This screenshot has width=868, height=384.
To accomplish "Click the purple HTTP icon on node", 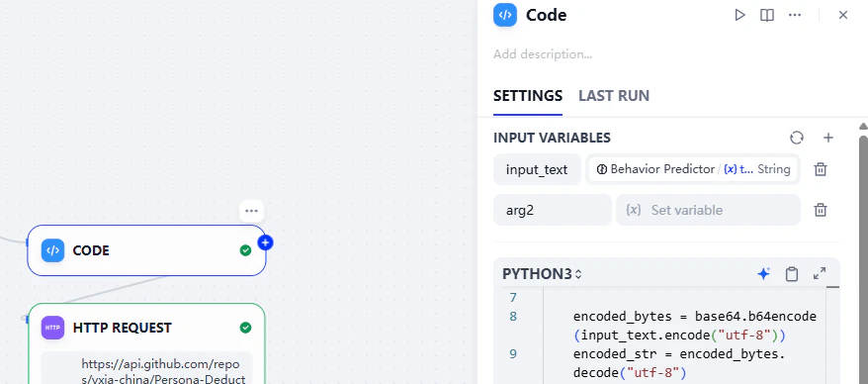I will pyautogui.click(x=52, y=328).
